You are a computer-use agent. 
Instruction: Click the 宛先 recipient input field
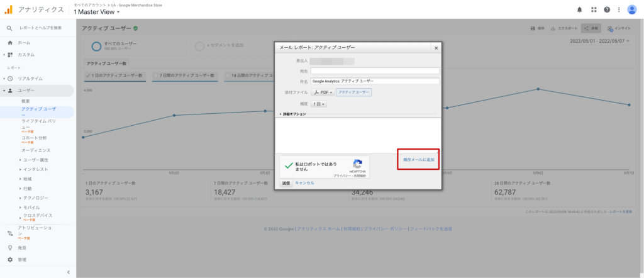(374, 71)
